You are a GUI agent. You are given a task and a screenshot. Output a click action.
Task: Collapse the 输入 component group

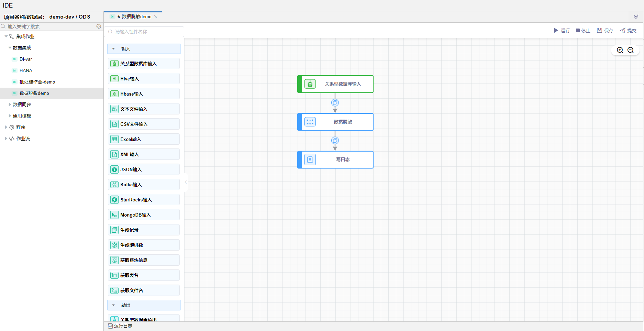click(x=113, y=49)
